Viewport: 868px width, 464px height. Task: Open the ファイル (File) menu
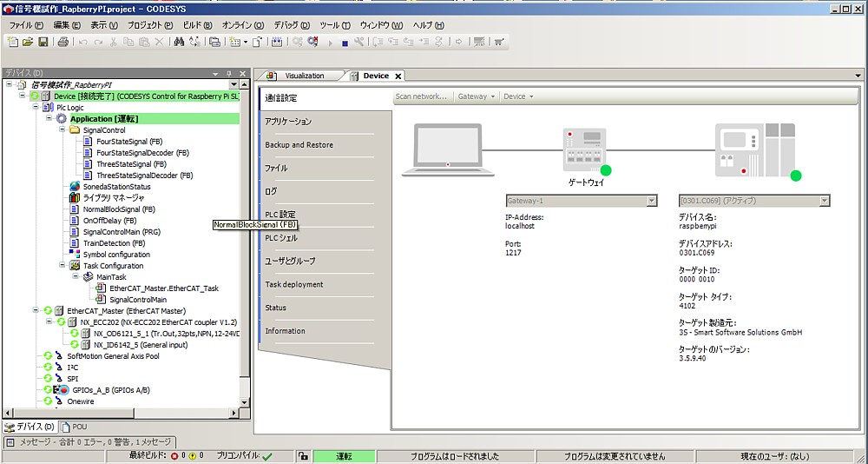(x=26, y=25)
